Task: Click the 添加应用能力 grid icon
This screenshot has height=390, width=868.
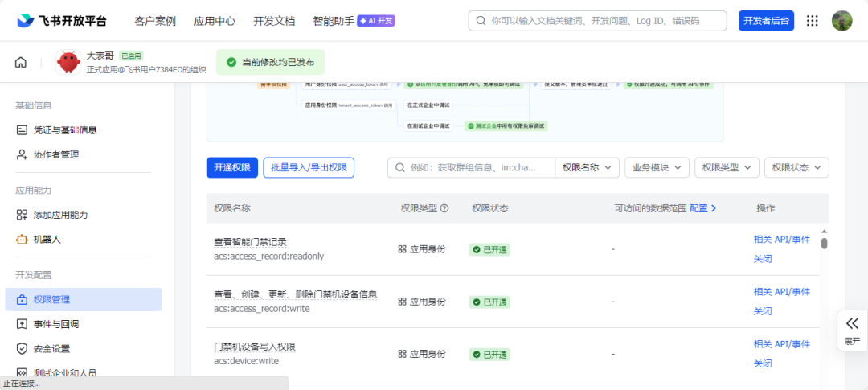Action: 22,215
